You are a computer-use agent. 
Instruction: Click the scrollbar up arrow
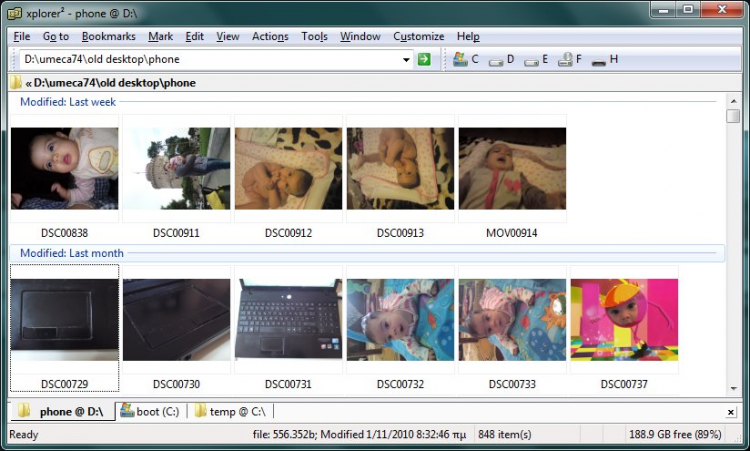[x=733, y=101]
